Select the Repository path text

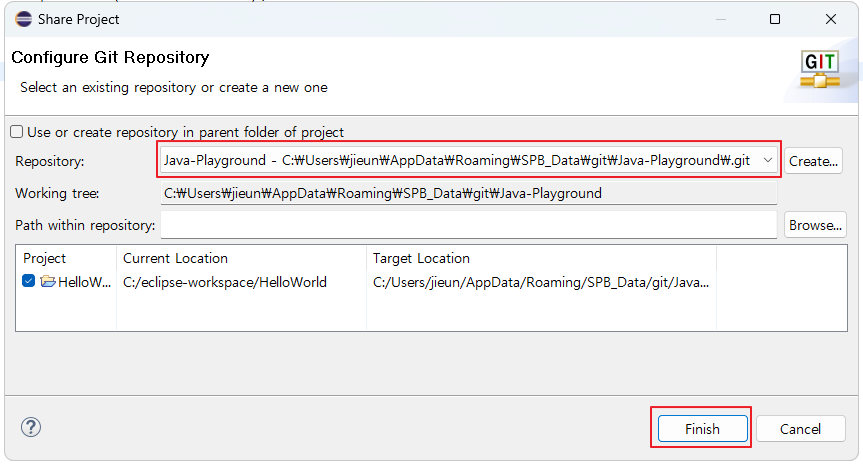click(457, 160)
